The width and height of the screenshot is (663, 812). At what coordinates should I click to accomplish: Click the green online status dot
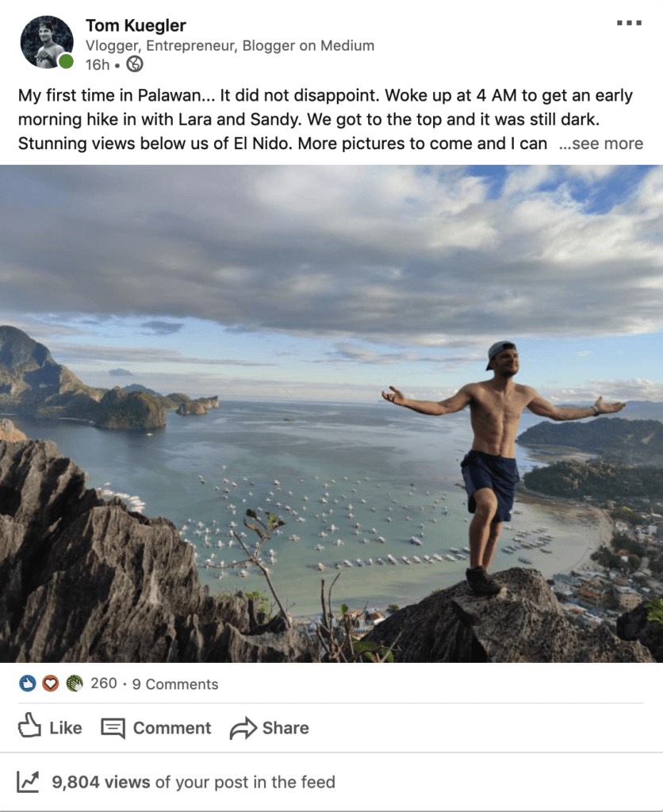click(x=66, y=62)
